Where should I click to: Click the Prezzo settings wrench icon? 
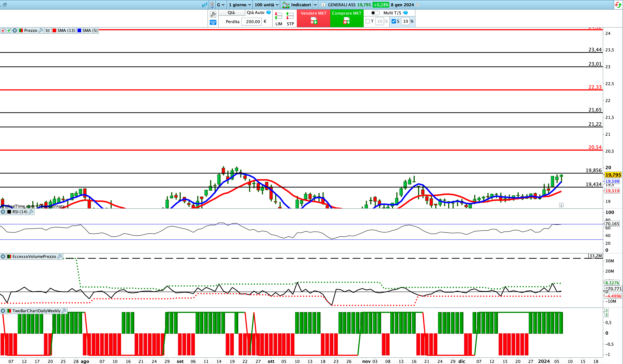(x=41, y=30)
